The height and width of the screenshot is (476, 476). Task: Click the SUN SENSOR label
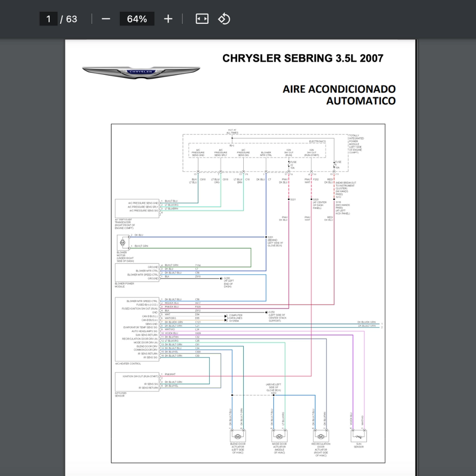click(359, 445)
